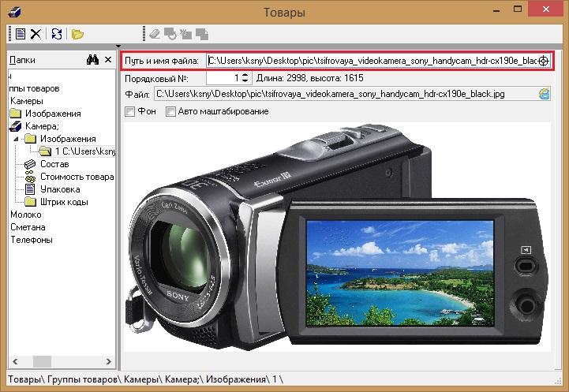This screenshot has height=392, width=569.
Task: Click the horizontal scrollbar thumb in tree
Action: coord(42,361)
